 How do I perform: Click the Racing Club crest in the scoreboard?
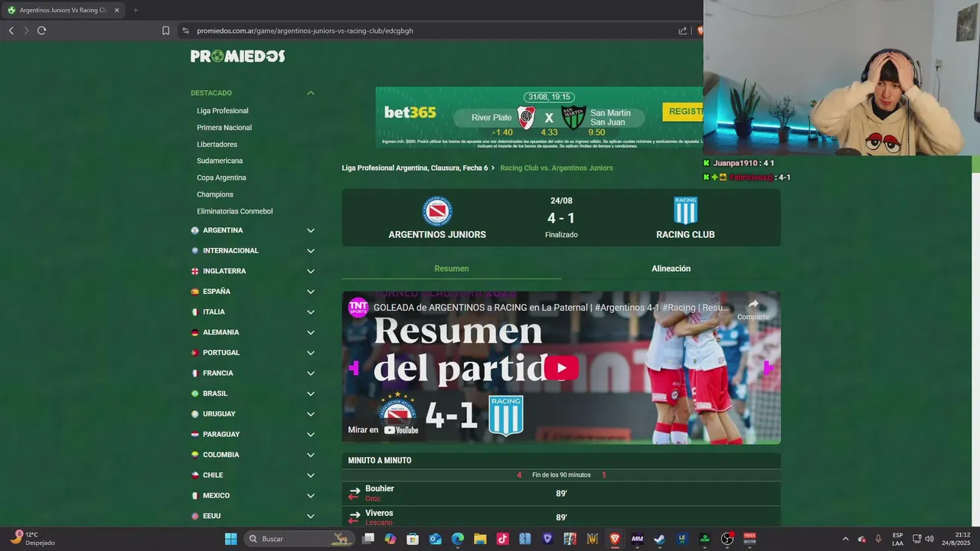click(685, 210)
